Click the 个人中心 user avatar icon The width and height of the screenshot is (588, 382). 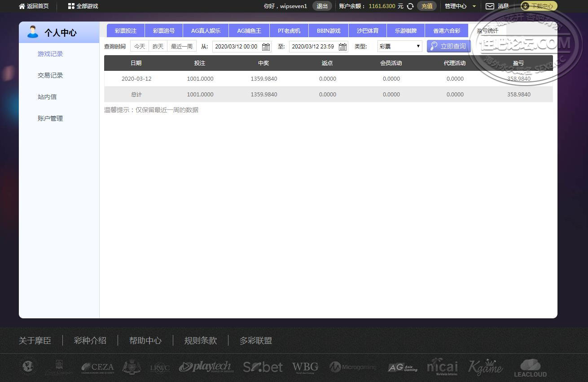pos(32,32)
